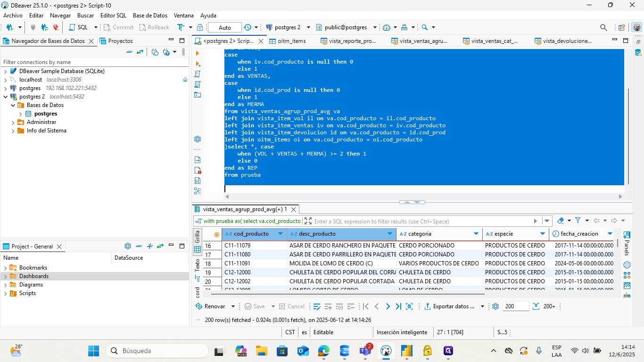Toggle link with editor in database navigator

(x=140, y=52)
